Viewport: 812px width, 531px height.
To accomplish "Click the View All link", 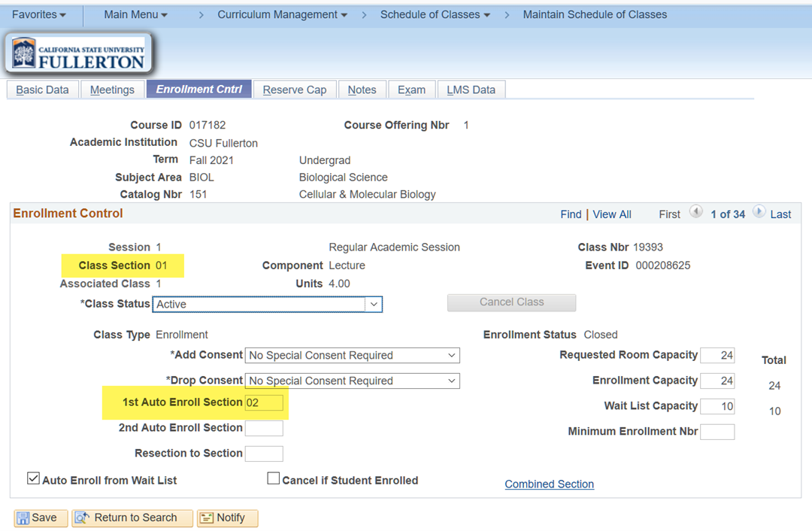I will point(611,214).
